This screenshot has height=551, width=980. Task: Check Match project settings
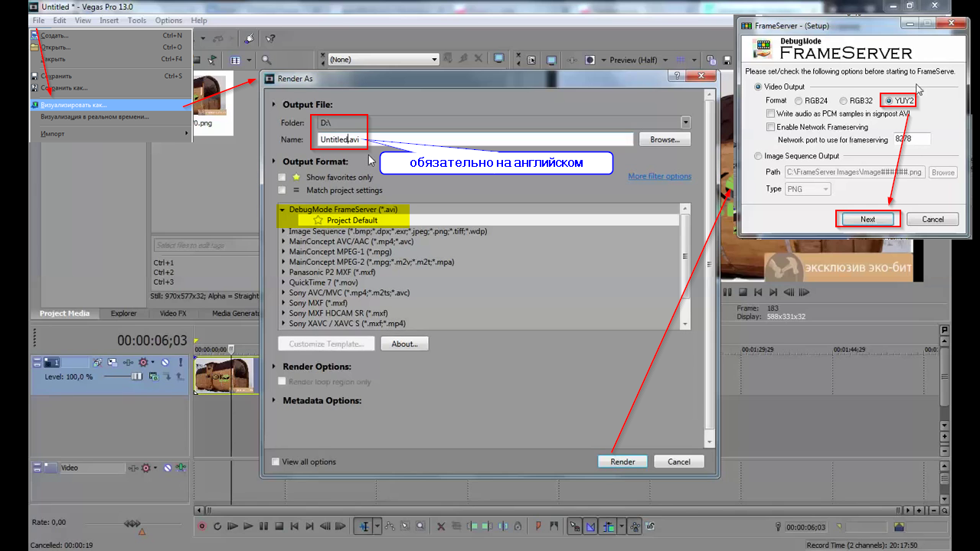(x=282, y=190)
